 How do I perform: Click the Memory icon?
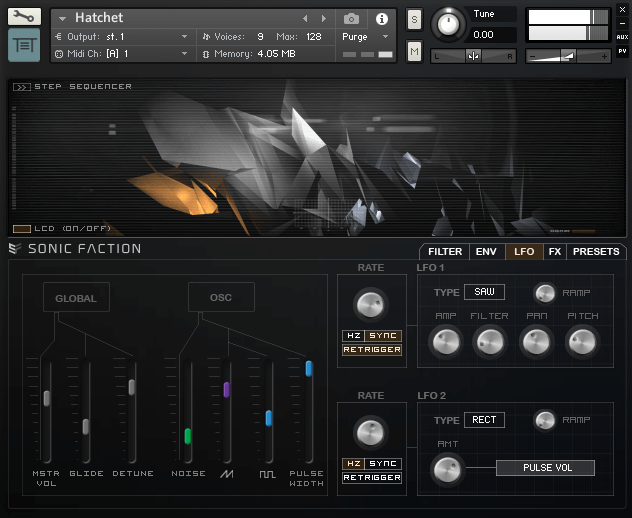[206, 54]
